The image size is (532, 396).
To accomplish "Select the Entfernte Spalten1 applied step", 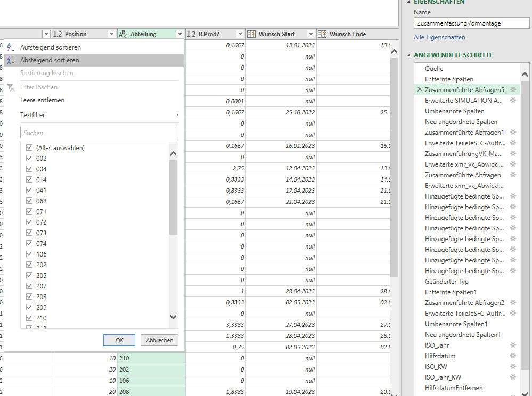I will (451, 292).
